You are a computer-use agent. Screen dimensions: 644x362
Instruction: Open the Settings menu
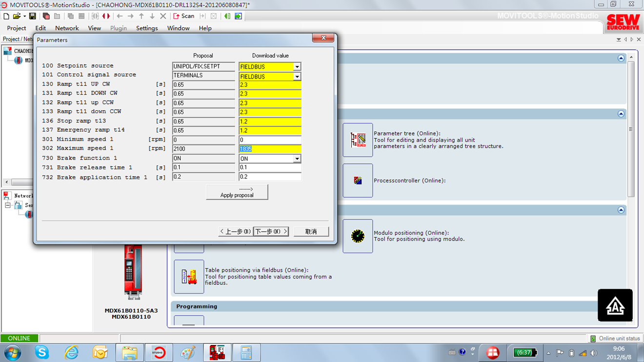click(x=147, y=28)
